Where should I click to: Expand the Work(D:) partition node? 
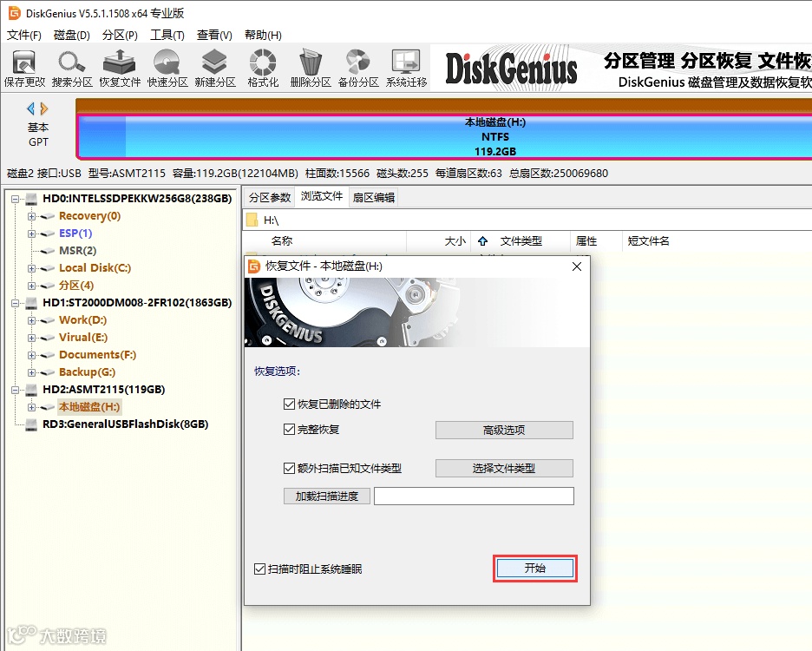[x=31, y=320]
